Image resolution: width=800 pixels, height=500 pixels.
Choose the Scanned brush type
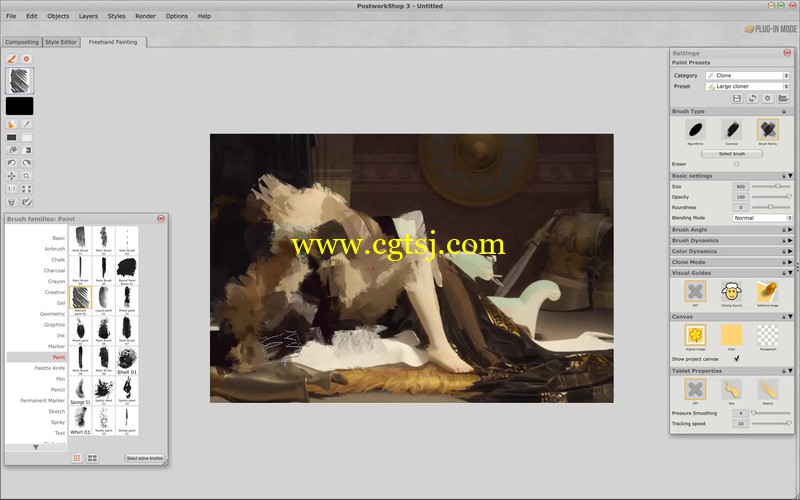732,130
